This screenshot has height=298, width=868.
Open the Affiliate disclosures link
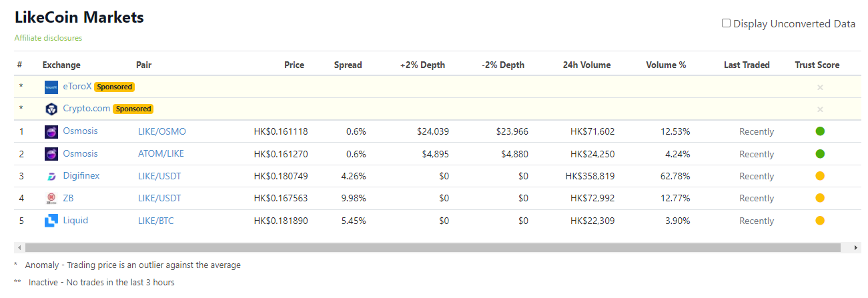[48, 38]
